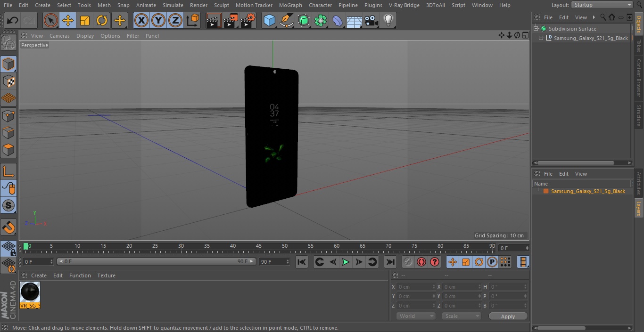Open the World coordinate dropdown
The height and width of the screenshot is (332, 644).
(416, 316)
